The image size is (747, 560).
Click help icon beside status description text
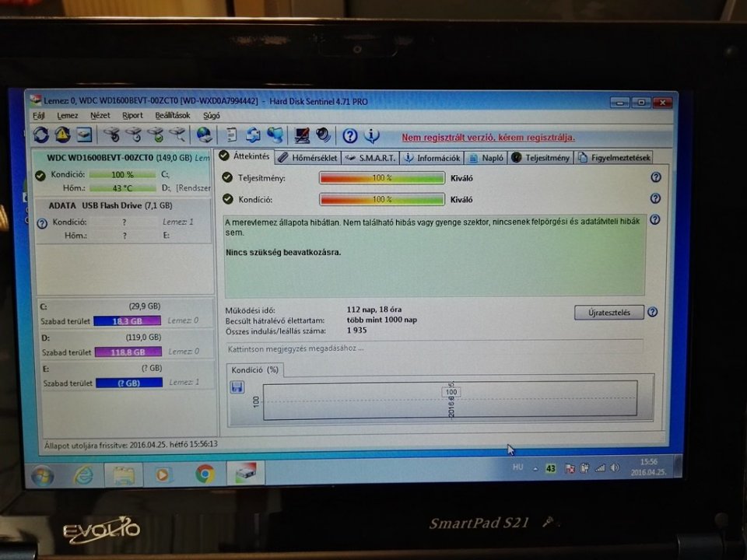coord(655,219)
